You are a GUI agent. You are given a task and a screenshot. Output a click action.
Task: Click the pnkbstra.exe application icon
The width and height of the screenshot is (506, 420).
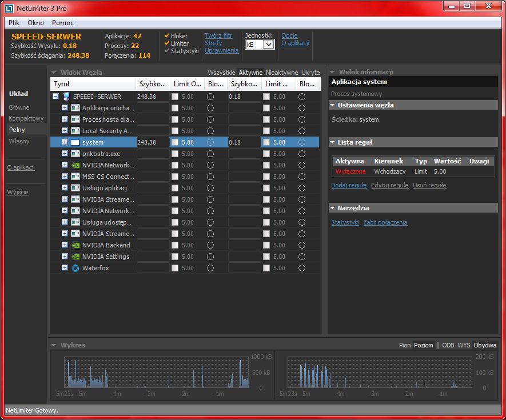click(x=75, y=154)
